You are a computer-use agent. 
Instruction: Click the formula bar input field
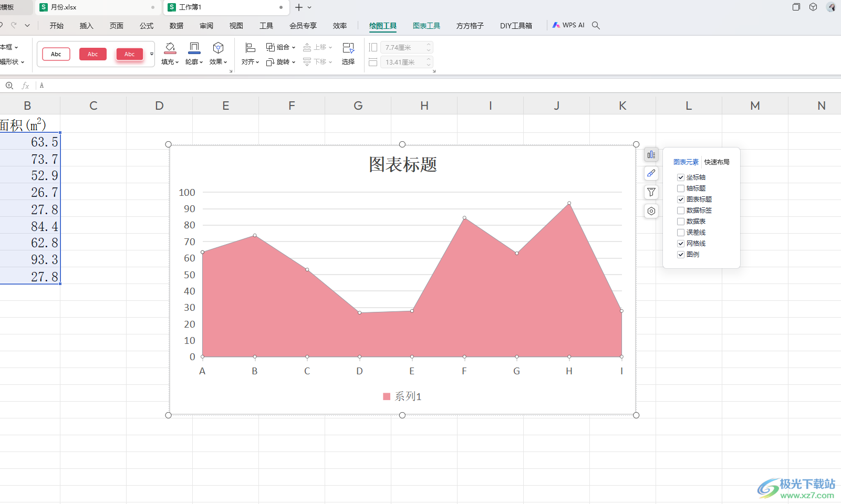[x=439, y=86]
